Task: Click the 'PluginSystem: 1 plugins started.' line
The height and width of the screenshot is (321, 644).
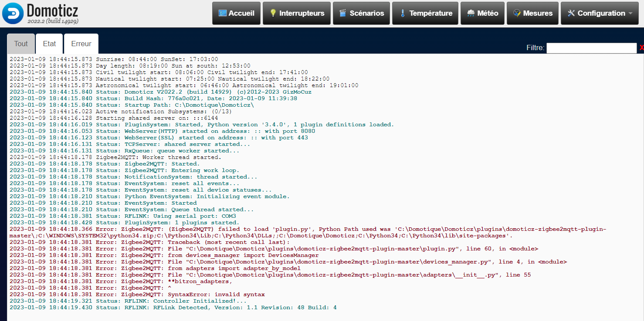Action: coord(124,223)
